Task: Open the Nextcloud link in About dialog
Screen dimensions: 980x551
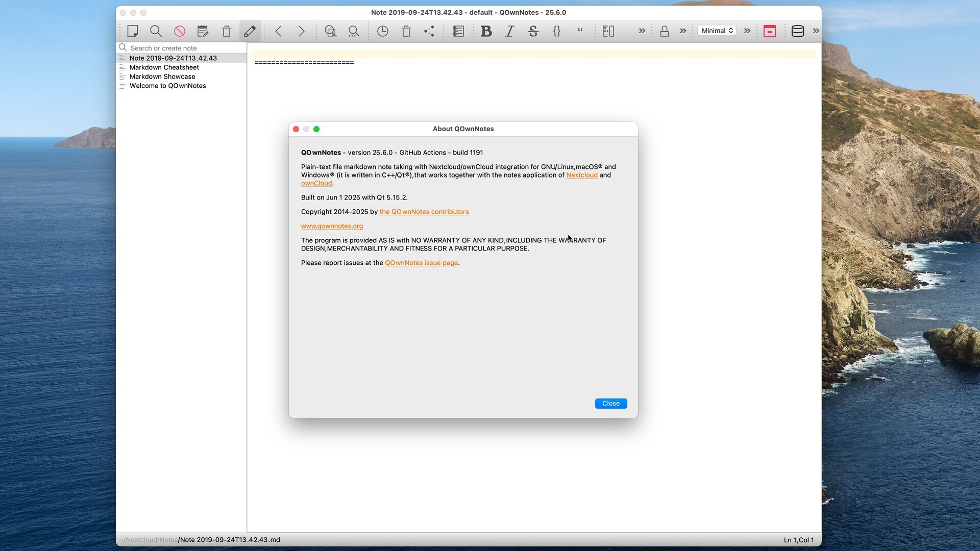Action: pyautogui.click(x=582, y=175)
